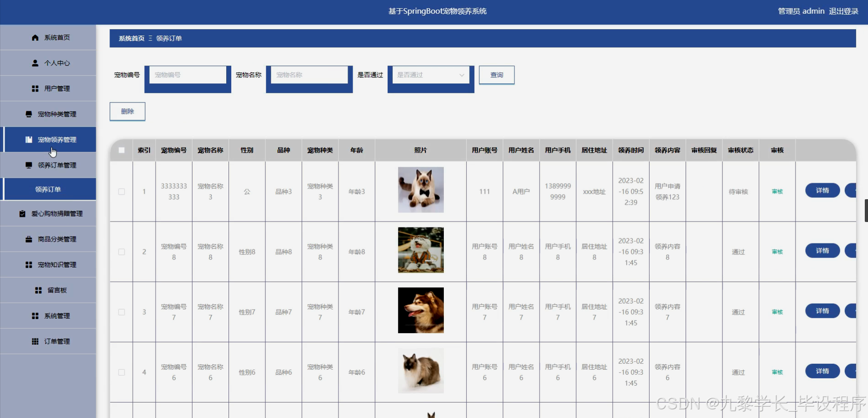Click the grid icon beside 系统管理

click(x=35, y=316)
